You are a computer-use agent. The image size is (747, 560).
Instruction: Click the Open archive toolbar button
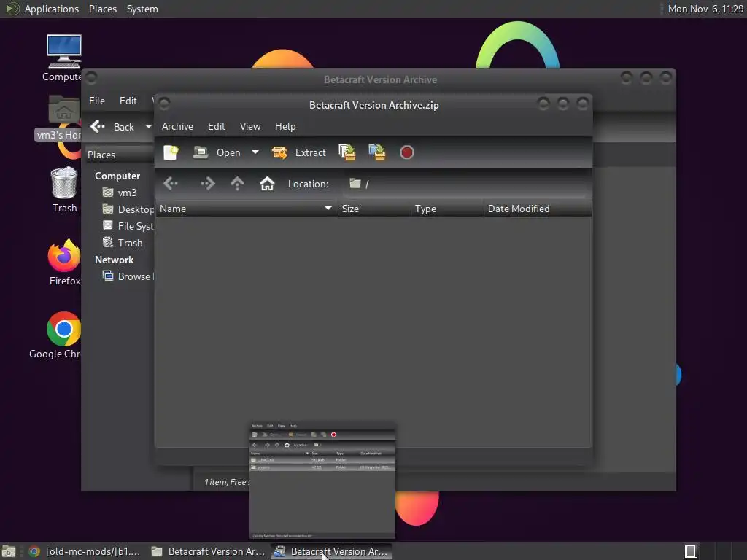pyautogui.click(x=217, y=152)
